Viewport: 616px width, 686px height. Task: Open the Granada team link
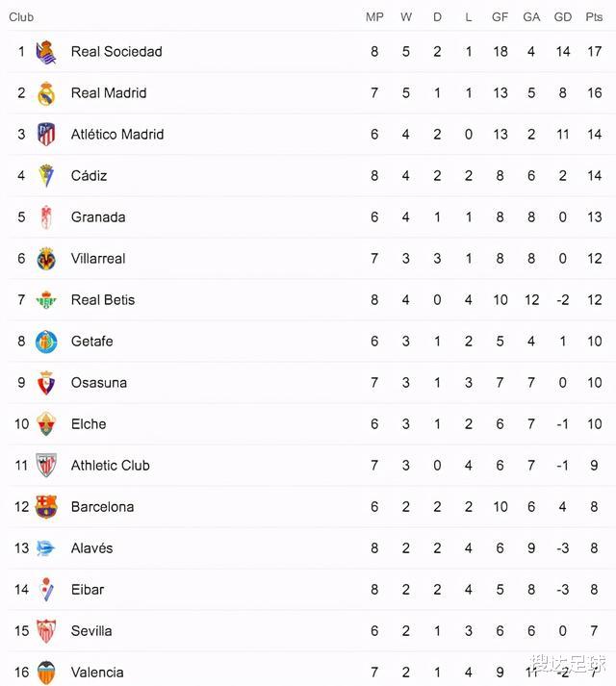pyautogui.click(x=98, y=217)
